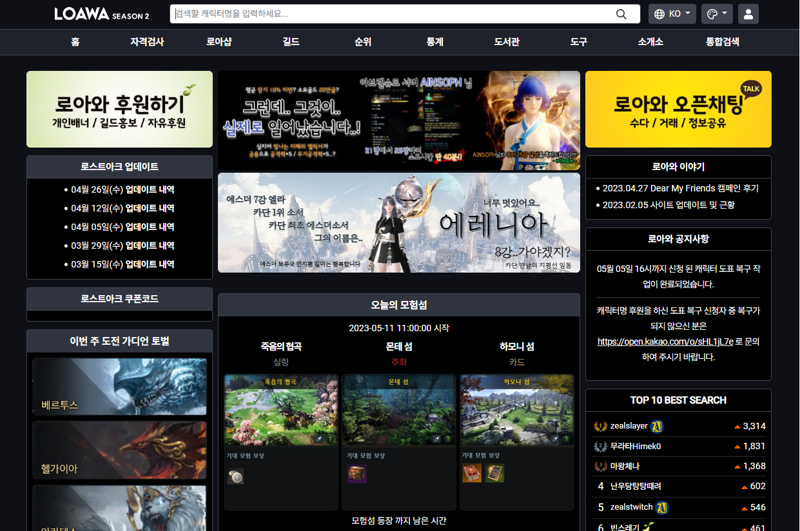Image resolution: width=800 pixels, height=531 pixels.
Task: Open the 자격검사 menu item
Action: pyautogui.click(x=147, y=42)
